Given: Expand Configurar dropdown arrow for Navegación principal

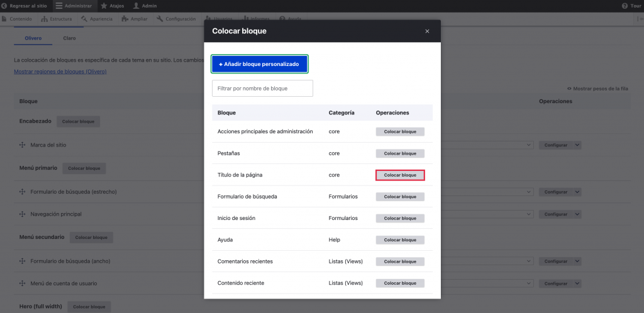Looking at the screenshot, I should coord(577,214).
